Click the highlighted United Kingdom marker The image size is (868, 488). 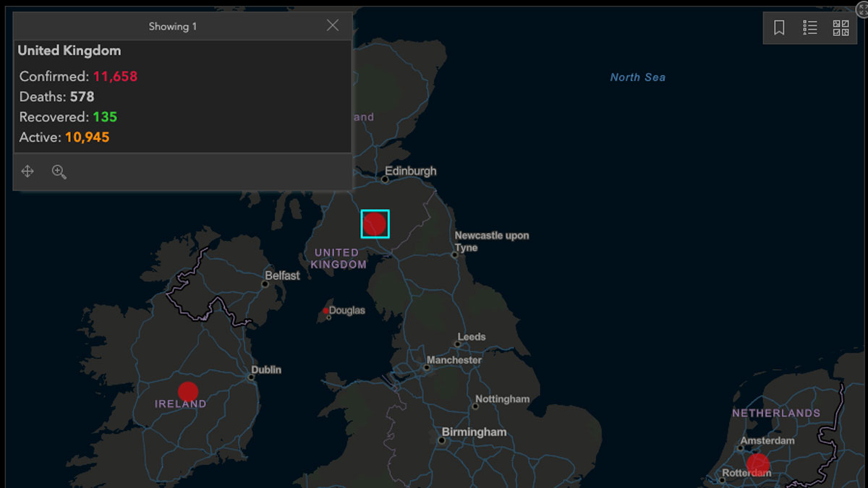375,223
